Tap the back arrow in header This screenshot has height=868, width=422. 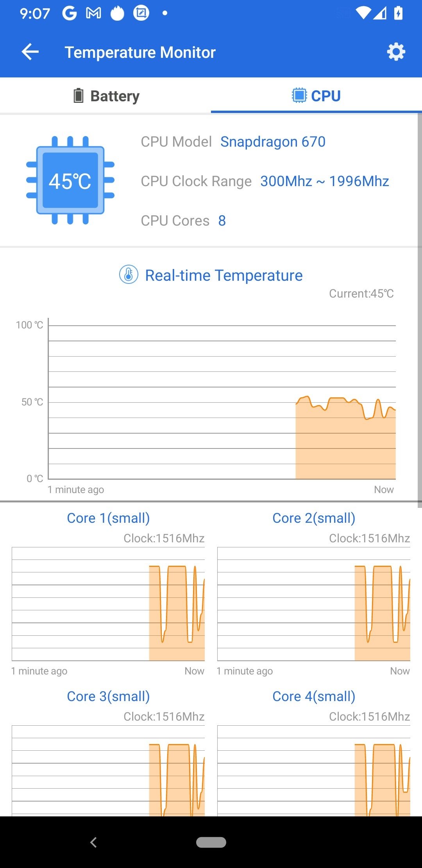pyautogui.click(x=30, y=52)
